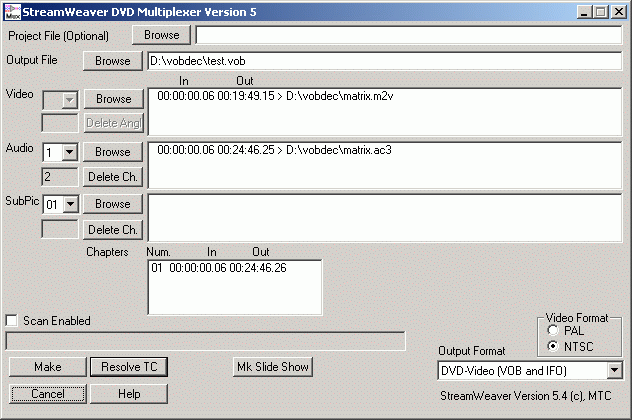
Task: Select the PAL video format
Action: tap(553, 331)
